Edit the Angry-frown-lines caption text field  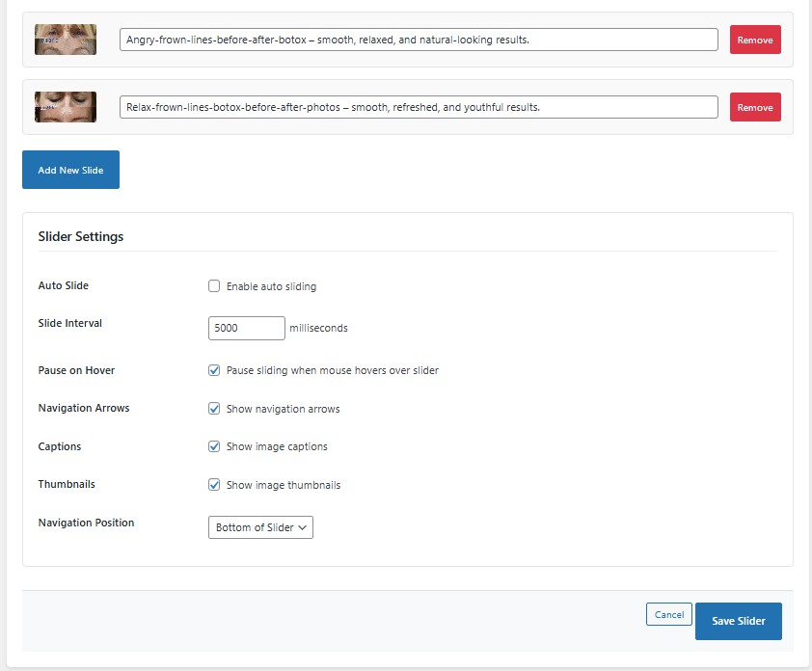point(419,40)
